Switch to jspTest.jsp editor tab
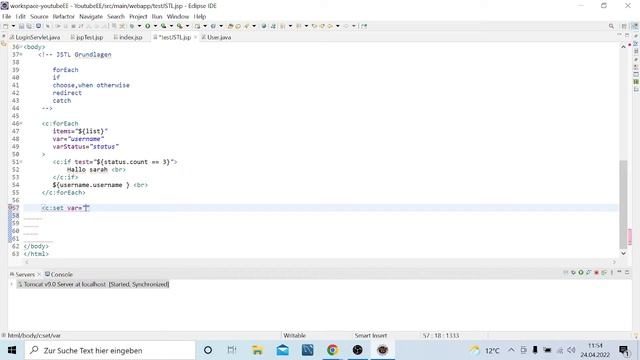This screenshot has height=360, width=640. pyautogui.click(x=87, y=37)
